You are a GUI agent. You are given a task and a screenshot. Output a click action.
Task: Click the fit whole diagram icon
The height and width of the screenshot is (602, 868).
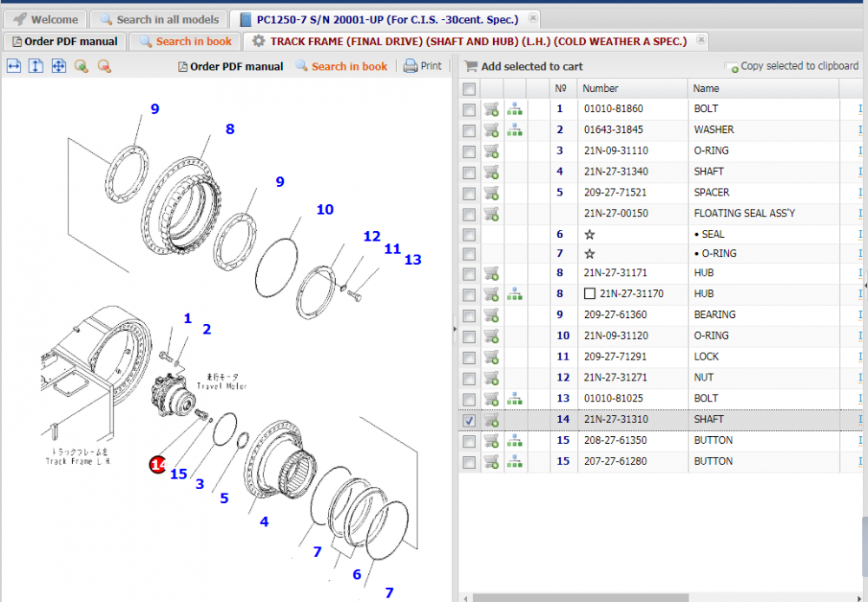[58, 66]
